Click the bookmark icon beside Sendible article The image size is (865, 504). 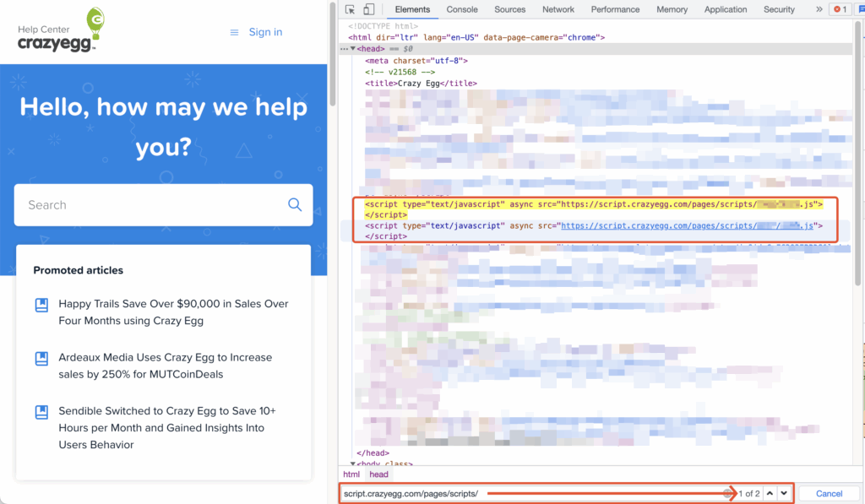tap(41, 412)
